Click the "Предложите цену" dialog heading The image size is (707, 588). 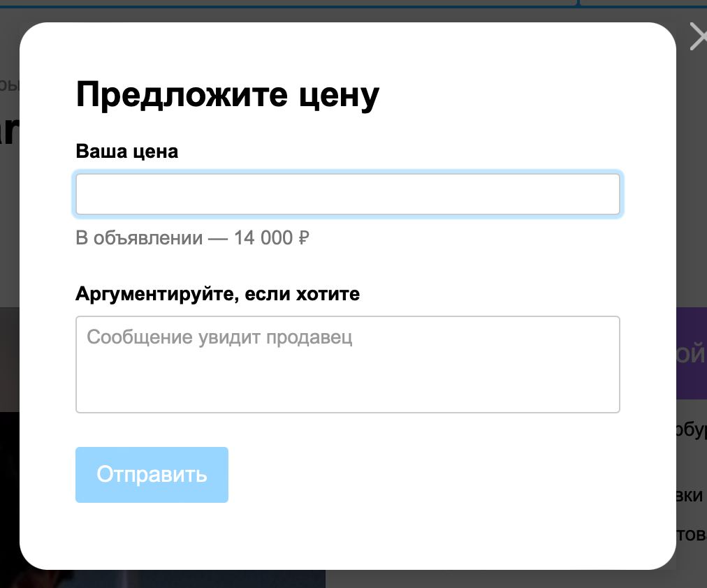click(227, 94)
